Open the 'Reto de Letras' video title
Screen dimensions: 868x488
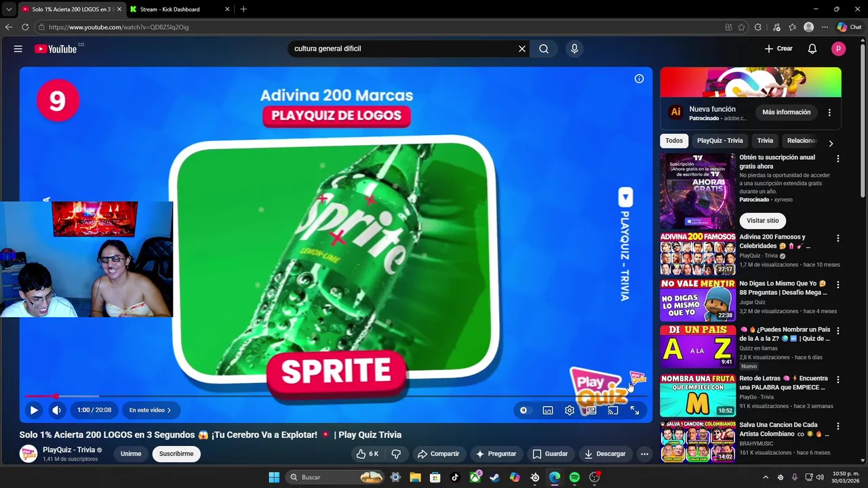(x=783, y=383)
